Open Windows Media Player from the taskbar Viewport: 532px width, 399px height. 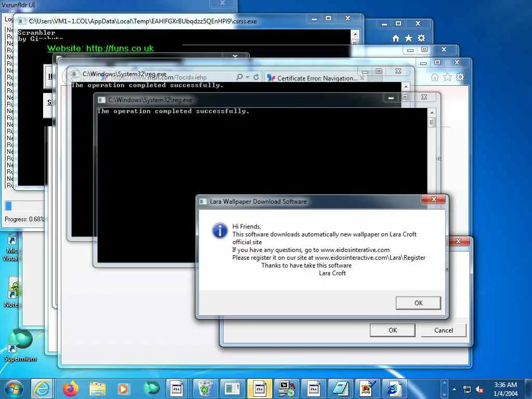[124, 389]
